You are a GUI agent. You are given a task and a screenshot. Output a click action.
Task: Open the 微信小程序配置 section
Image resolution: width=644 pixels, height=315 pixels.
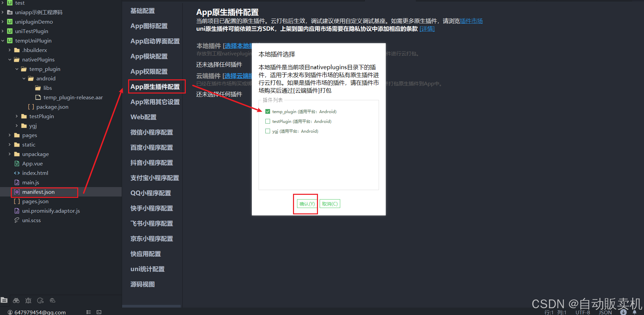point(152,132)
